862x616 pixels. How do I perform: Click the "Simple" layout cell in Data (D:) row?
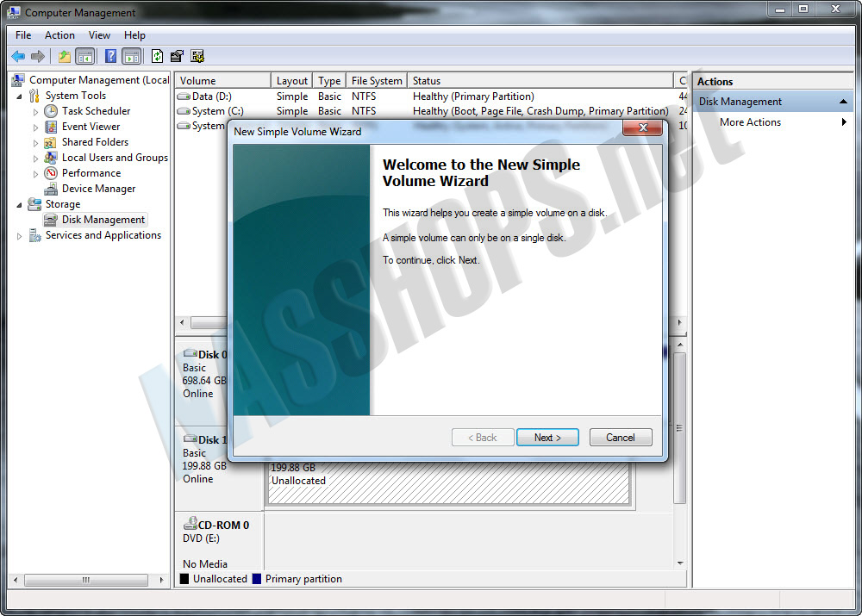click(x=292, y=96)
